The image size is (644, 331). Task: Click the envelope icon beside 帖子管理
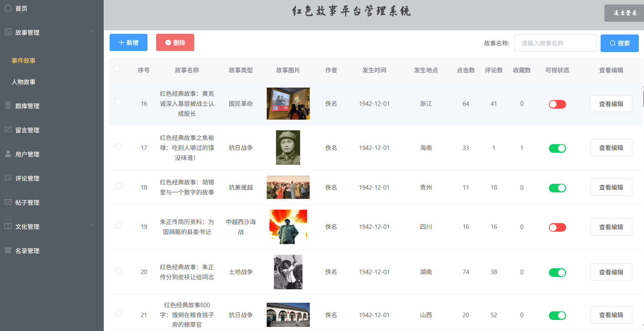point(8,202)
